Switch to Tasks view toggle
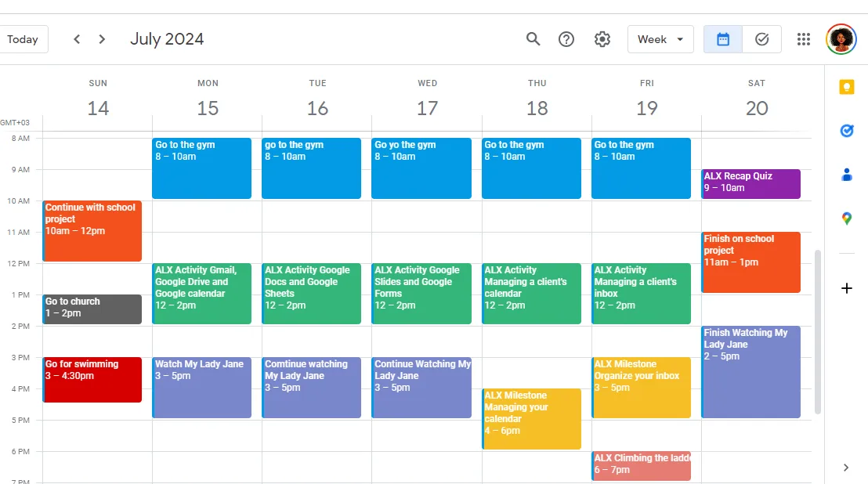The width and height of the screenshot is (868, 484). click(x=761, y=39)
